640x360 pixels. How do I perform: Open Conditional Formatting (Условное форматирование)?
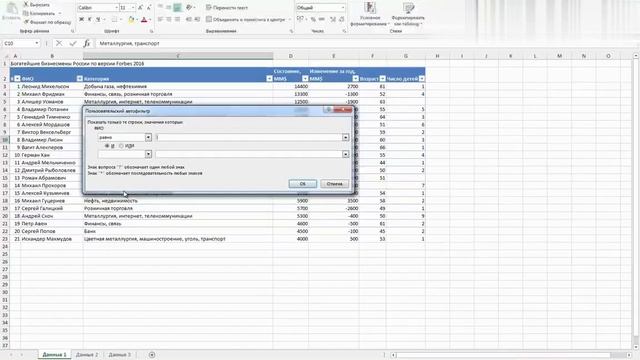pyautogui.click(x=370, y=15)
